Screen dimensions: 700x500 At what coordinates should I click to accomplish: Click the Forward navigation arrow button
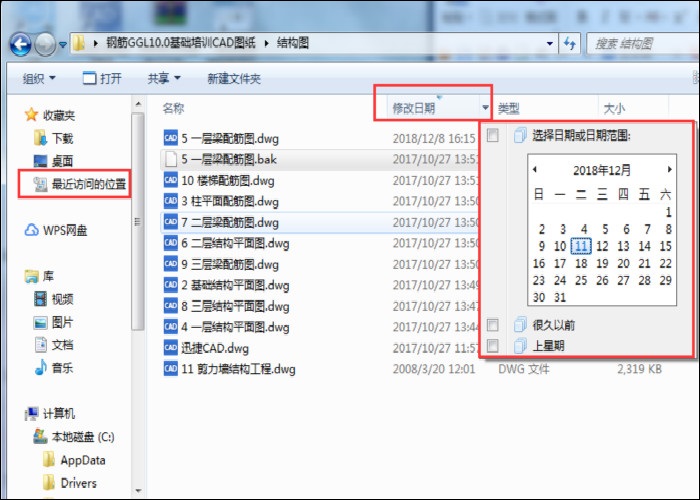(45, 44)
